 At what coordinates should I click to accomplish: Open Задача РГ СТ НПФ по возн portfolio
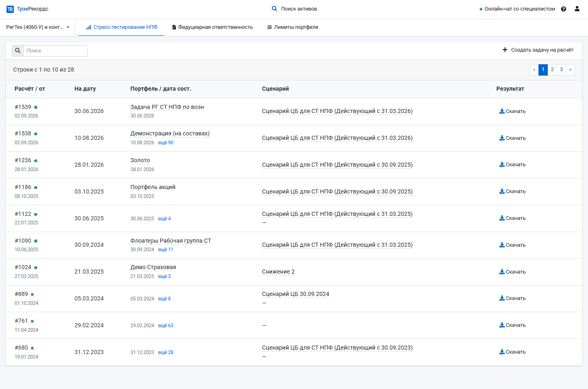click(167, 107)
